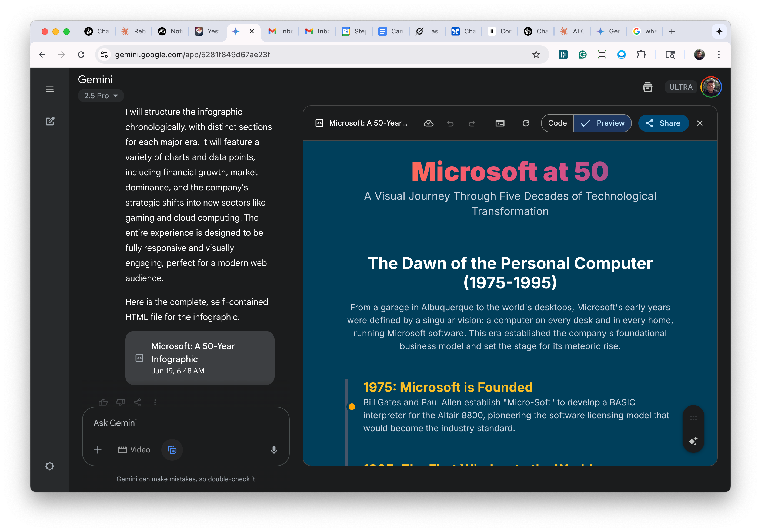Give a thumbs up to the response

point(103,402)
